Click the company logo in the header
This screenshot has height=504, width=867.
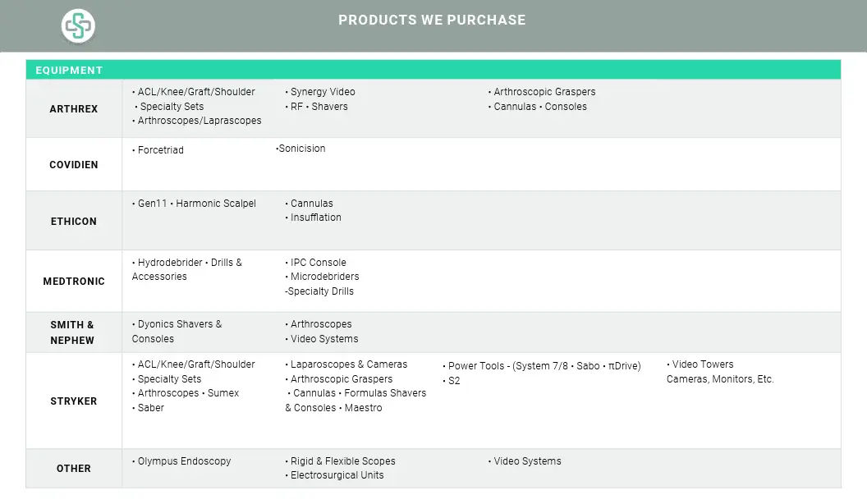pyautogui.click(x=78, y=25)
